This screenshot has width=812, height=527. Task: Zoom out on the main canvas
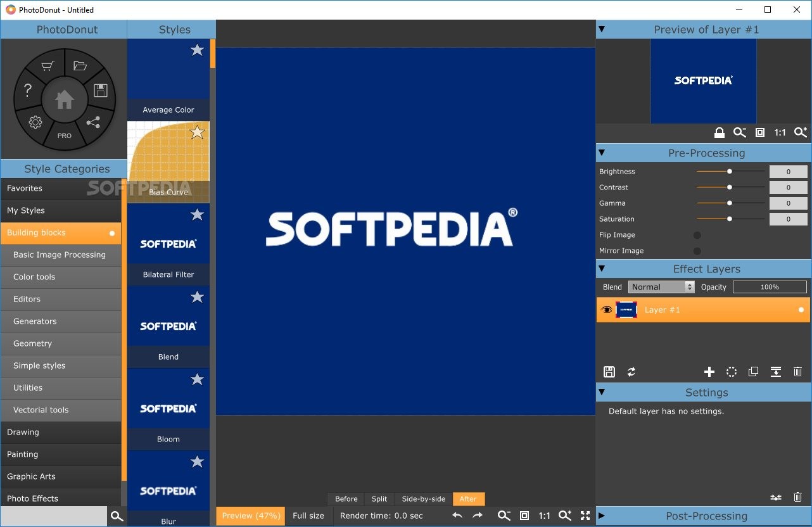click(x=504, y=516)
